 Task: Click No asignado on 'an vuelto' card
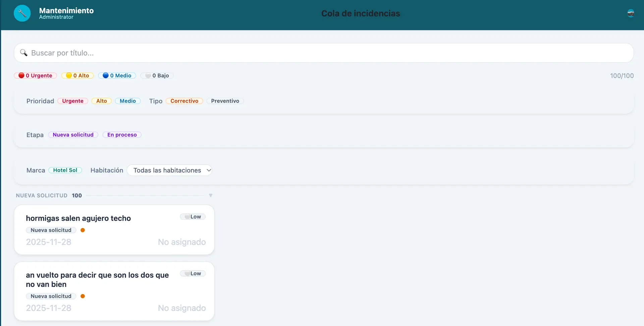click(182, 308)
